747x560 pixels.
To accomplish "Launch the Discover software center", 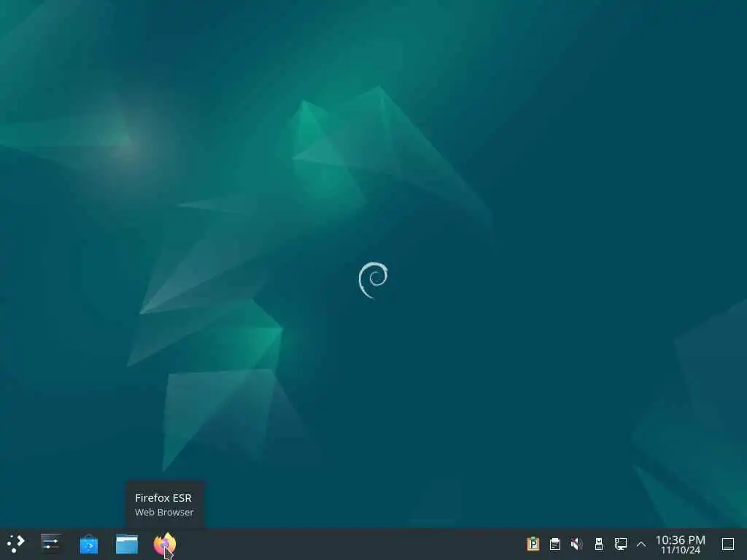I will point(88,544).
